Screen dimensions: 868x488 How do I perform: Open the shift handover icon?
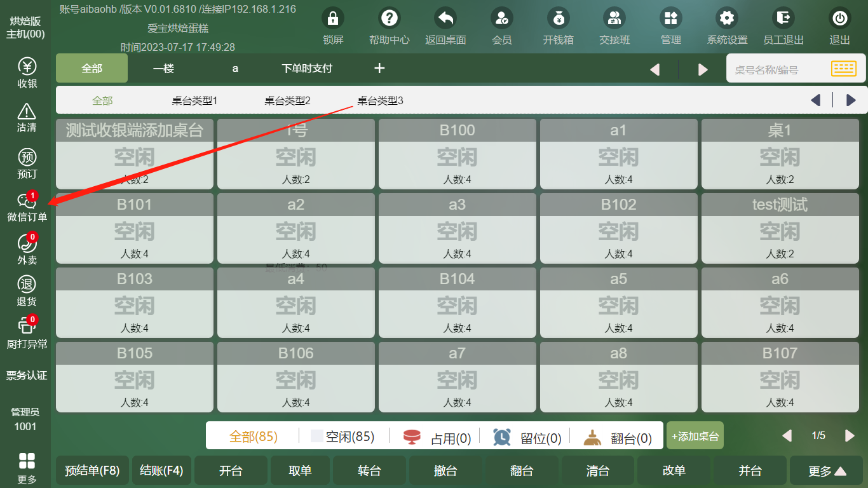(x=614, y=18)
